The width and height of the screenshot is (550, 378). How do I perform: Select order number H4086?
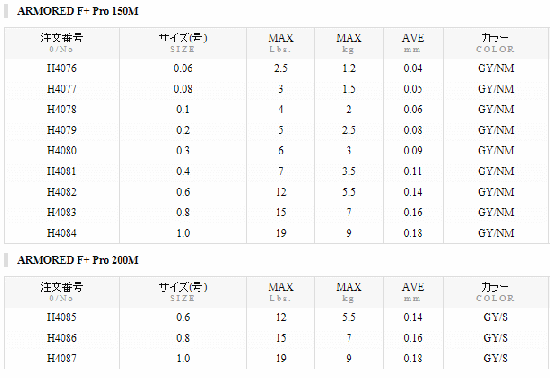(62, 338)
